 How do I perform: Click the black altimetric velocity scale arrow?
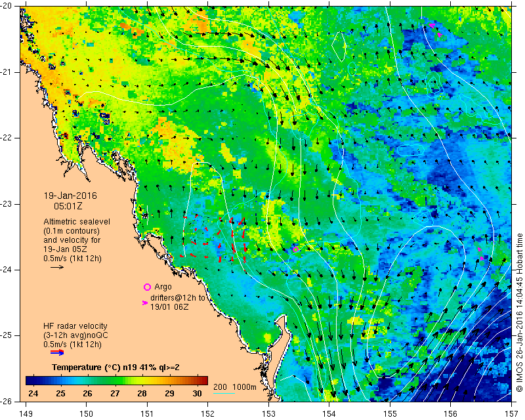(57, 267)
